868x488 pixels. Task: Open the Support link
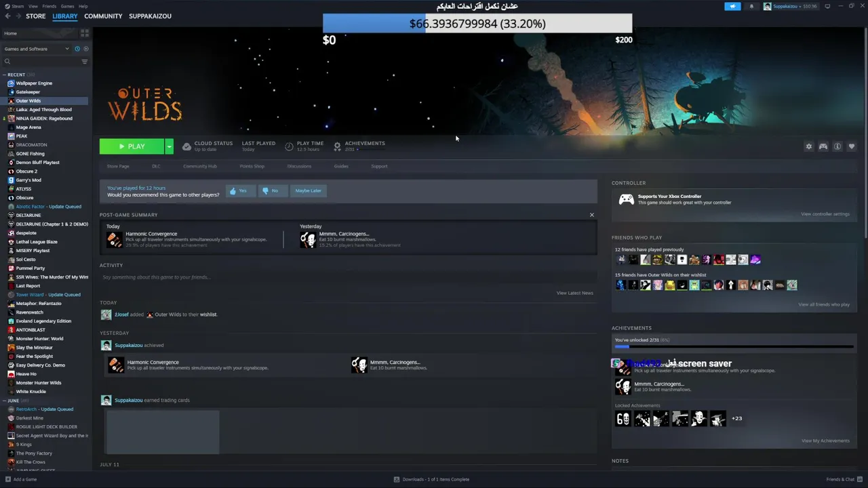(x=379, y=166)
